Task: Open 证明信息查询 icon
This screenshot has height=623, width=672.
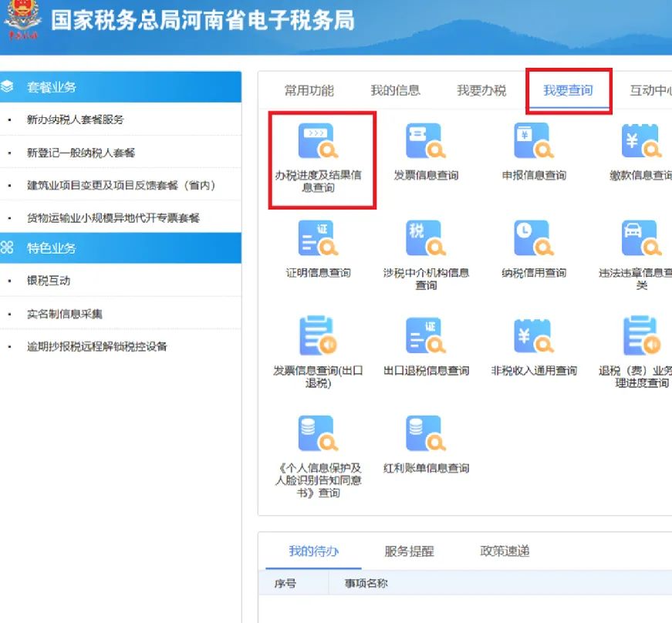Action: 318,237
